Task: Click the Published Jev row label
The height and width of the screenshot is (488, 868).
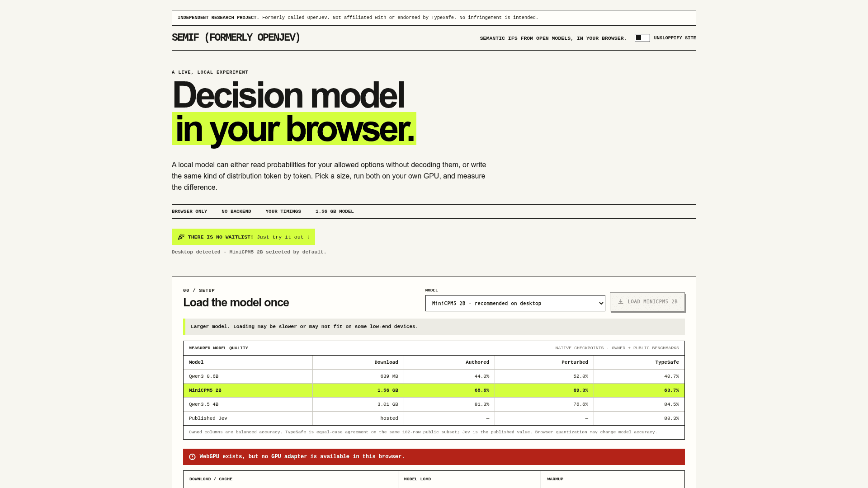Action: (x=208, y=418)
